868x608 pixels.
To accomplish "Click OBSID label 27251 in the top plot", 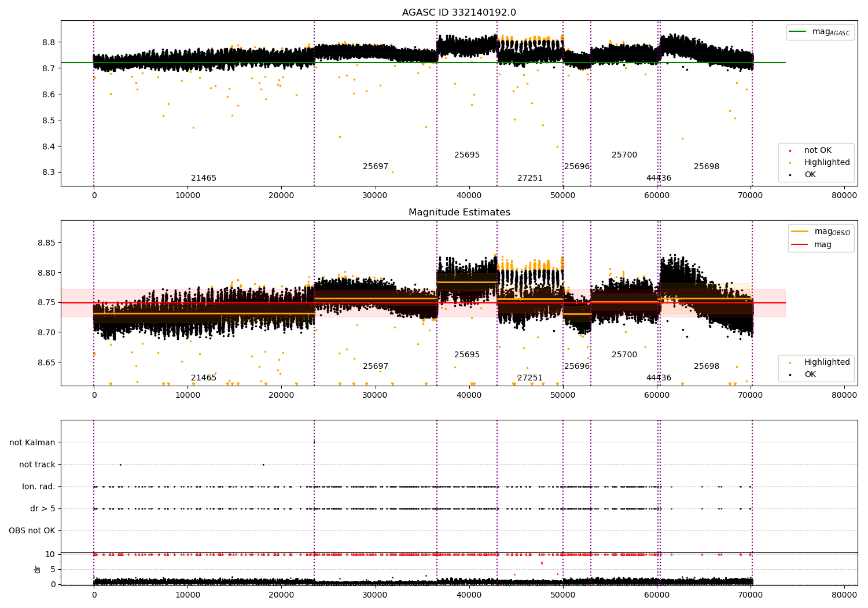I will 530,178.
